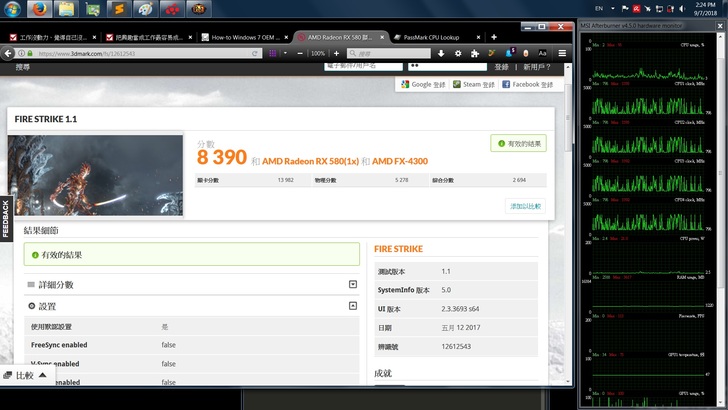The image size is (728, 410).
Task: Click the Fire Strike benchmark thumbnail image
Action: (x=95, y=175)
